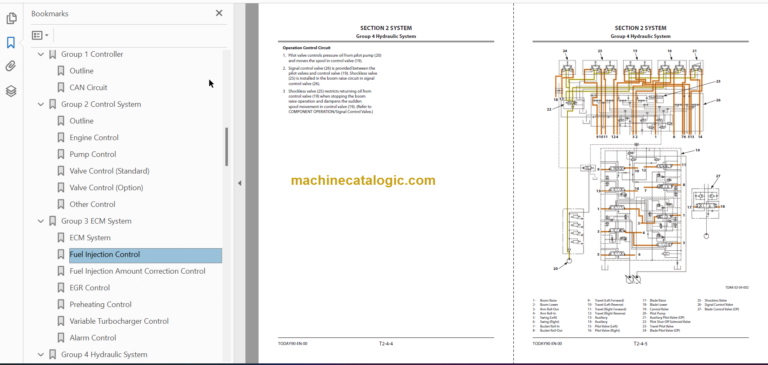Click the Bookmarks panel title
This screenshot has width=768, height=365.
[50, 14]
